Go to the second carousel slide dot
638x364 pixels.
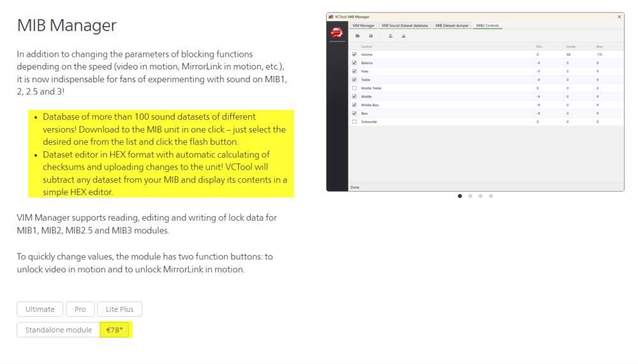[470, 196]
